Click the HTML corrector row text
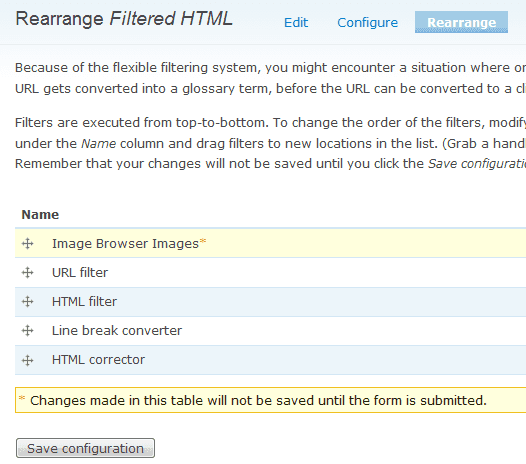This screenshot has width=526, height=464. 98,360
